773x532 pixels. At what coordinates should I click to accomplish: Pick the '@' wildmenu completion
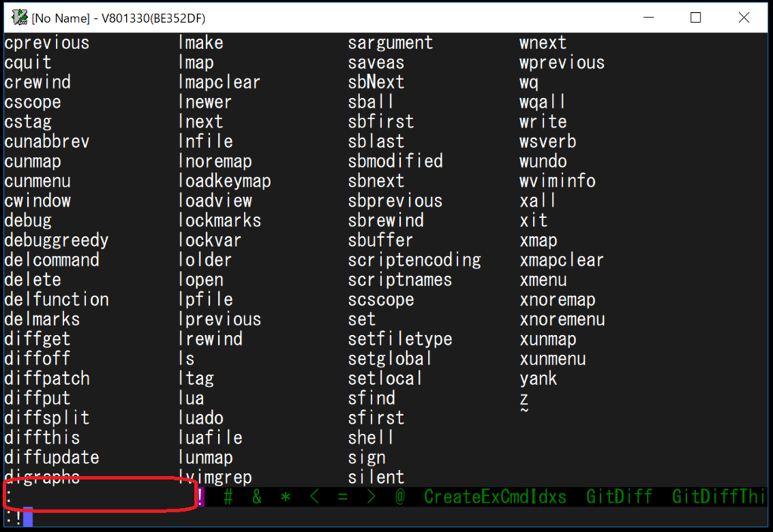tap(400, 497)
